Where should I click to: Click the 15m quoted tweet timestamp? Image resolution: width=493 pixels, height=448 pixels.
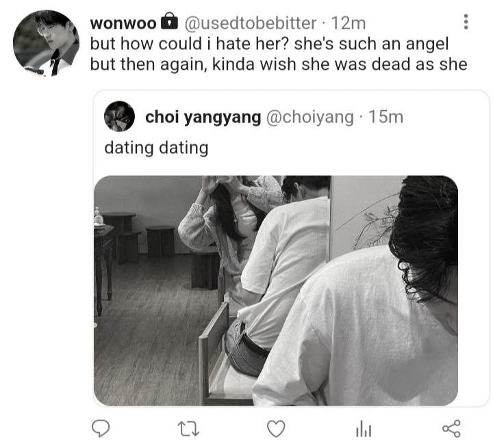pos(385,117)
